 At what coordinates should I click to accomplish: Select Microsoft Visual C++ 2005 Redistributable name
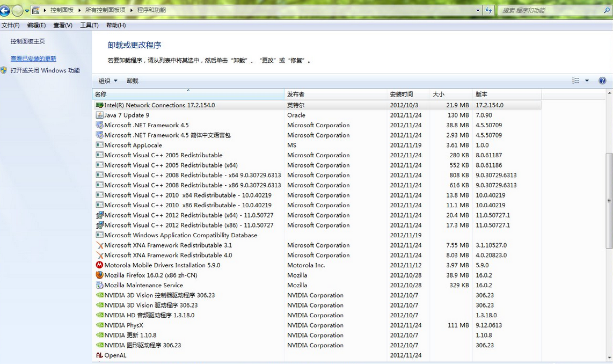point(163,155)
